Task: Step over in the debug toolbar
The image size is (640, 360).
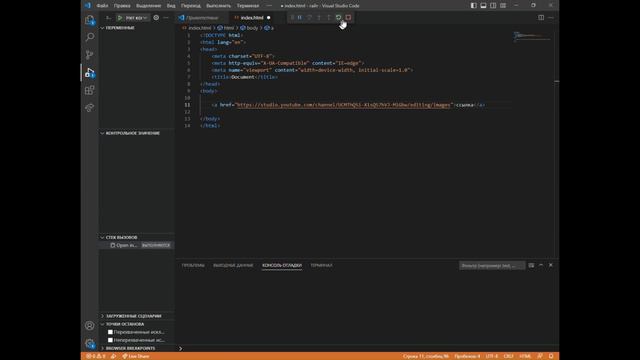Action: pyautogui.click(x=309, y=18)
